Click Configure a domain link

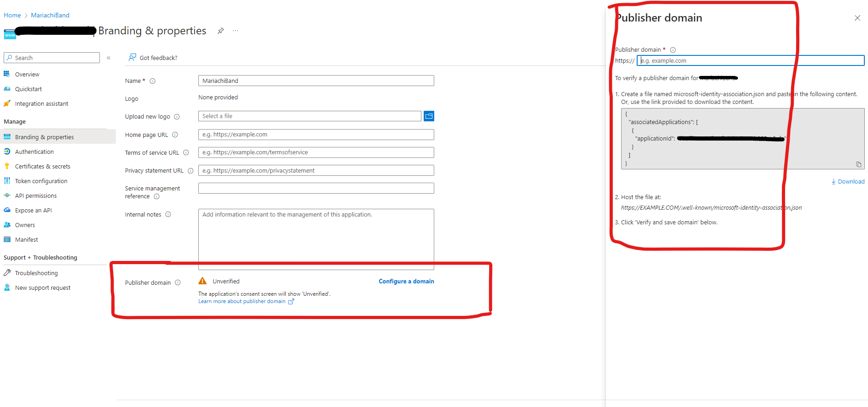pos(406,281)
